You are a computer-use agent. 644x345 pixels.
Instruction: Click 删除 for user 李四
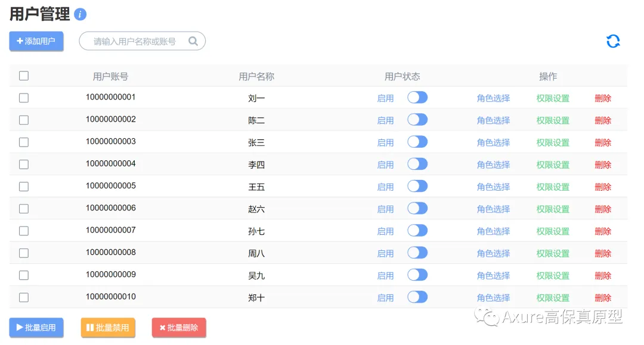(x=603, y=164)
